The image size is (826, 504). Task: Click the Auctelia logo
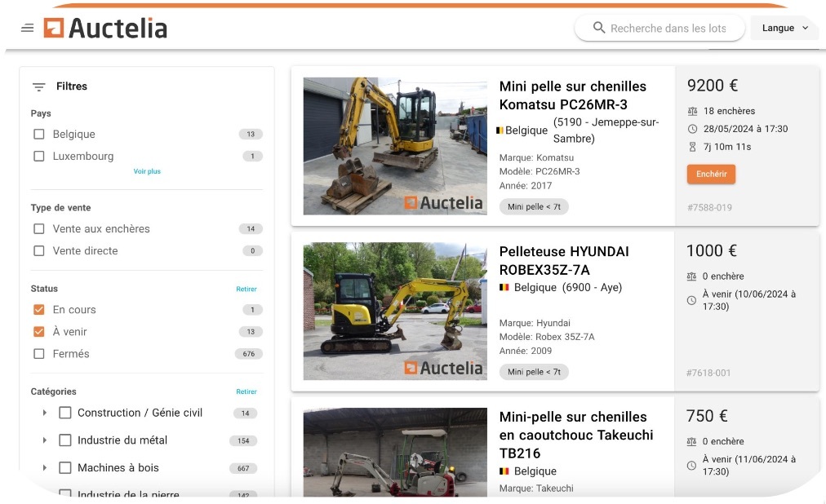pos(105,28)
